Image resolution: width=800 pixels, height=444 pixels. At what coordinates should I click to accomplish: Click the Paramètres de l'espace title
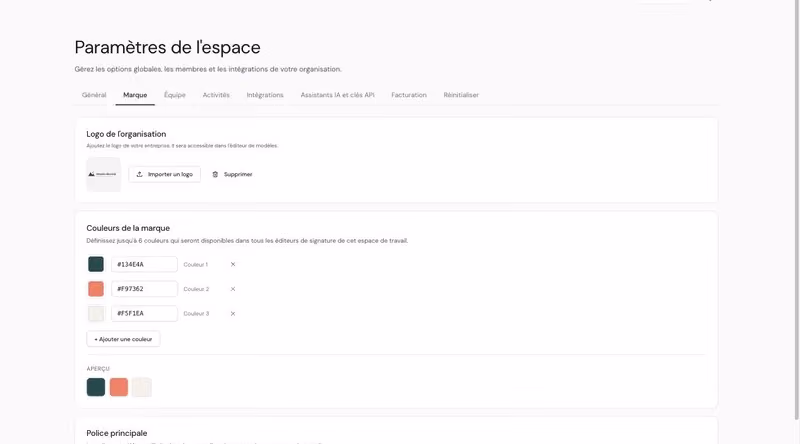click(x=167, y=47)
